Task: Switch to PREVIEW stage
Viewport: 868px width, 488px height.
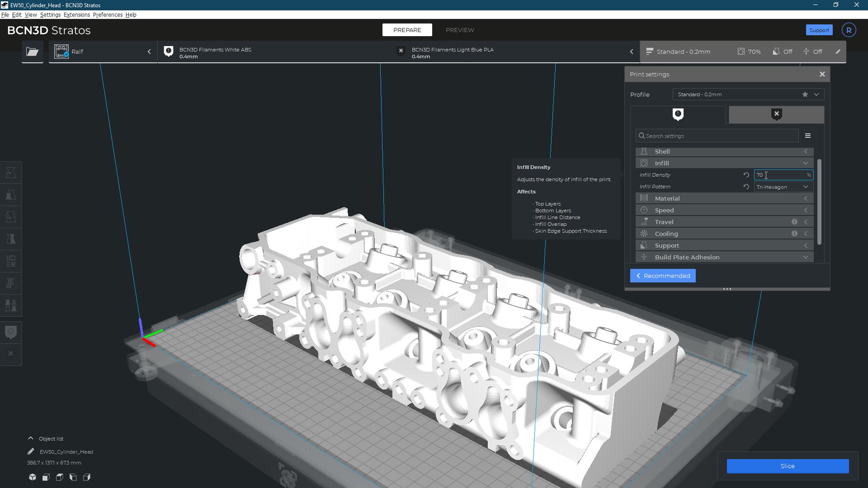Action: point(460,30)
